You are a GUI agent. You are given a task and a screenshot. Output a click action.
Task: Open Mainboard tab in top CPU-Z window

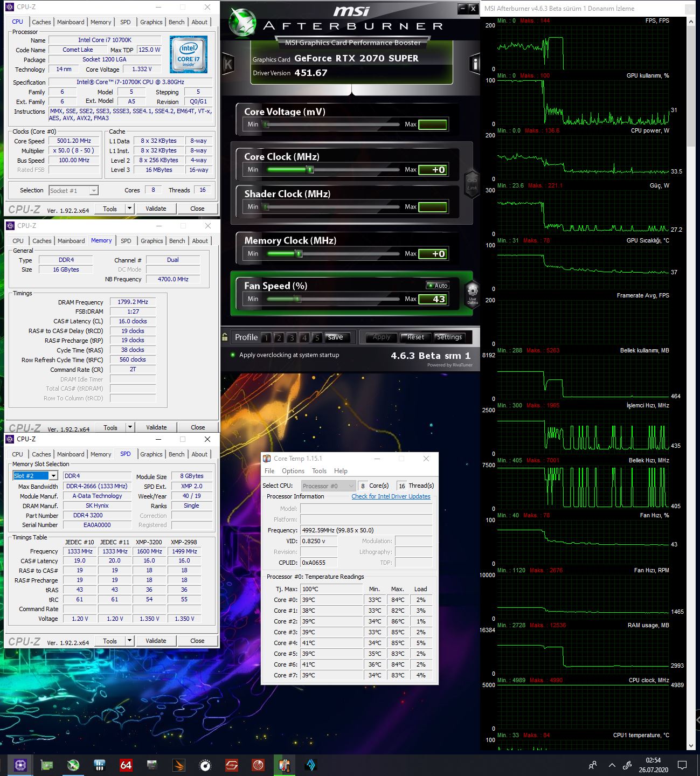[71, 22]
